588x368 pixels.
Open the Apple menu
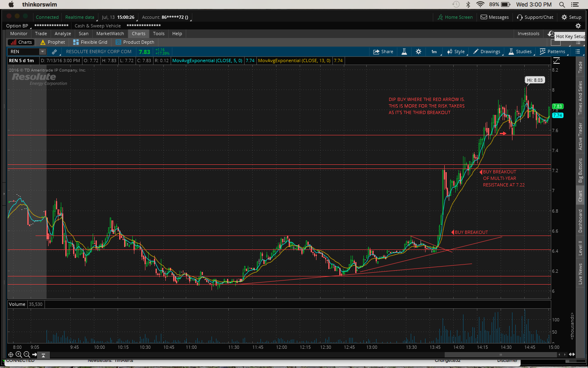point(11,4)
